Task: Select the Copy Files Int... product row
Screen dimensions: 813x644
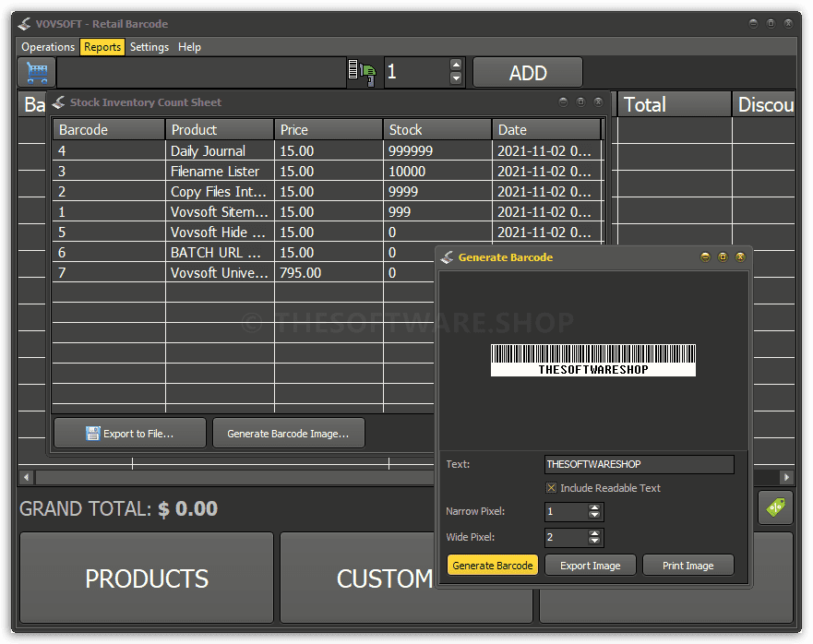Action: [329, 191]
